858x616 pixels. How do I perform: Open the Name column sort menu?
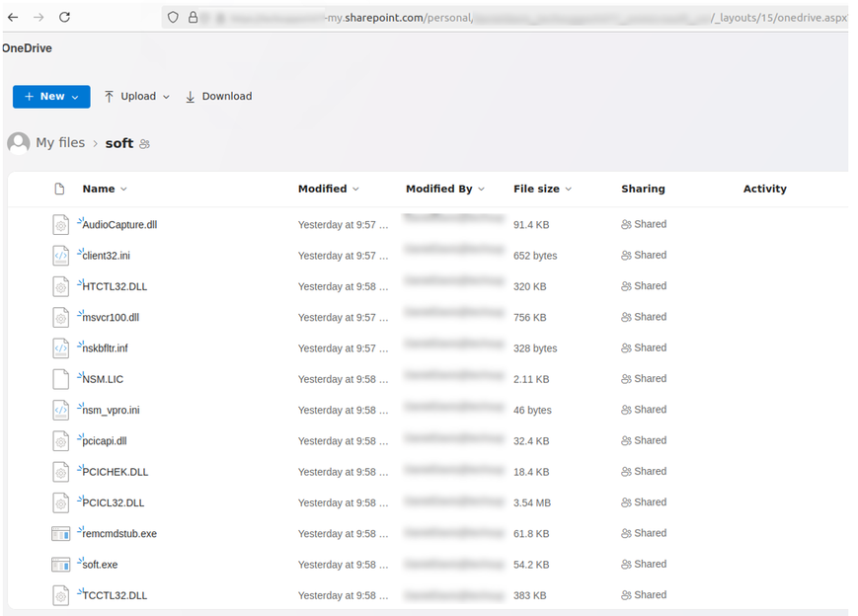click(123, 190)
